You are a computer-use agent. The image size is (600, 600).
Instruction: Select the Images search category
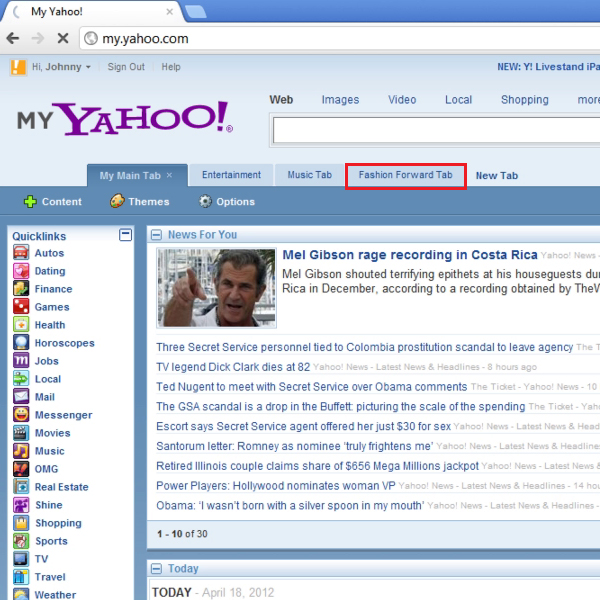pos(340,99)
